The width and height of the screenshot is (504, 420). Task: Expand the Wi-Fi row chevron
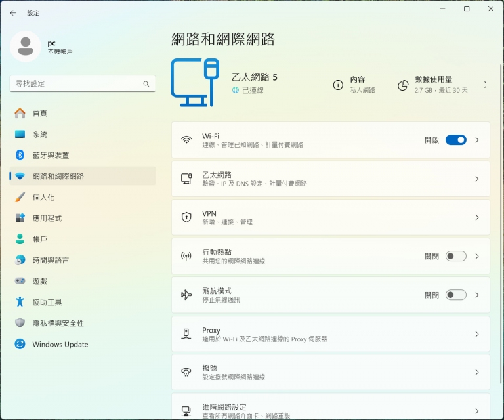pos(477,140)
